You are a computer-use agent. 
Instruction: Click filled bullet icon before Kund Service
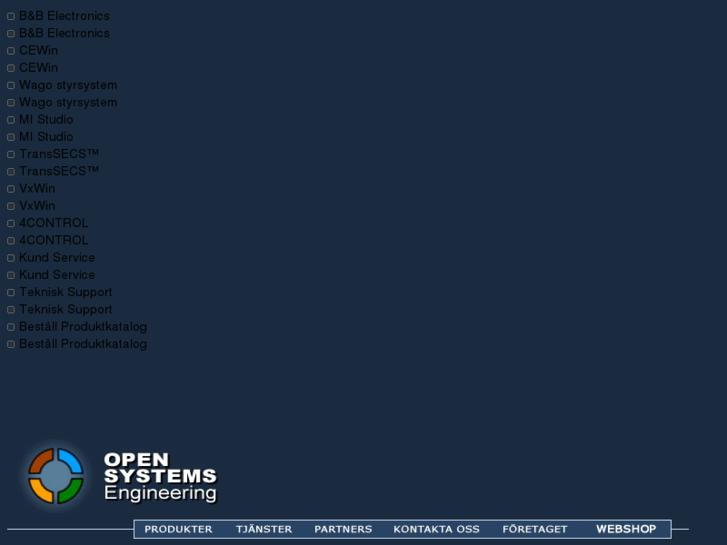tap(11, 276)
